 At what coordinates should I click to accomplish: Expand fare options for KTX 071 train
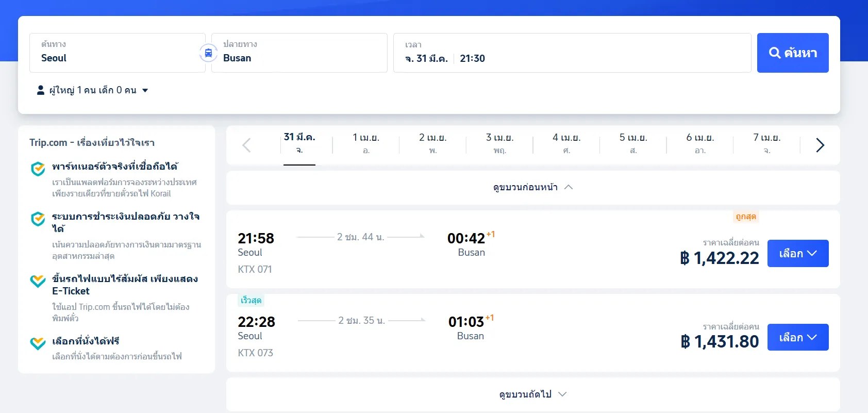click(798, 253)
